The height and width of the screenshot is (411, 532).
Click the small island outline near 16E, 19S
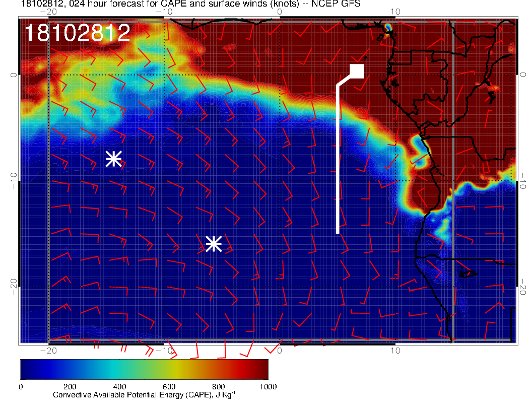469,273
